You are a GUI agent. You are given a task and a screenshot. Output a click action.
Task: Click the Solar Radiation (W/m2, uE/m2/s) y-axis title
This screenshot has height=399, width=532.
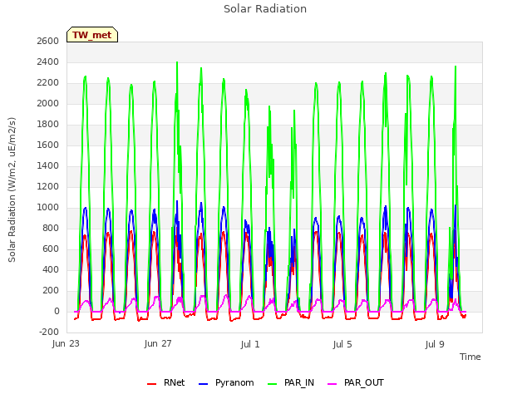[12, 190]
